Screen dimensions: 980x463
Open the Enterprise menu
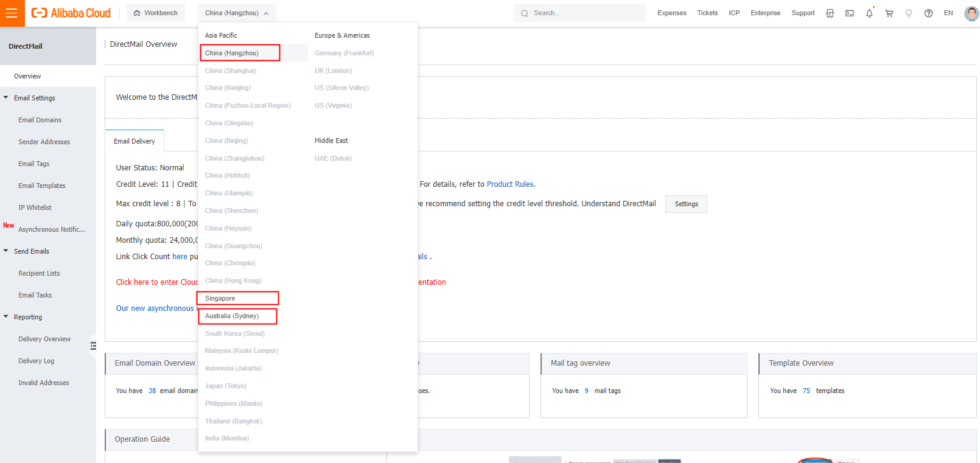point(766,13)
